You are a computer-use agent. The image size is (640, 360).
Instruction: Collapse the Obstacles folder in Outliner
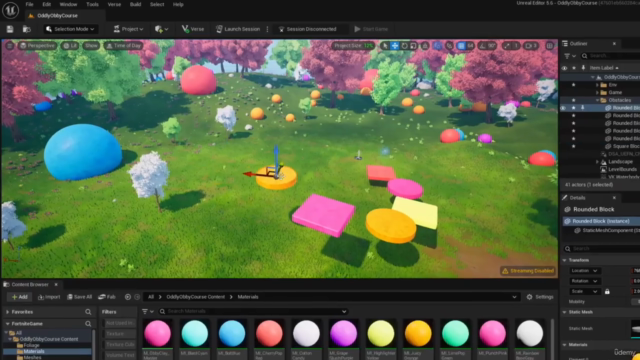[598, 100]
